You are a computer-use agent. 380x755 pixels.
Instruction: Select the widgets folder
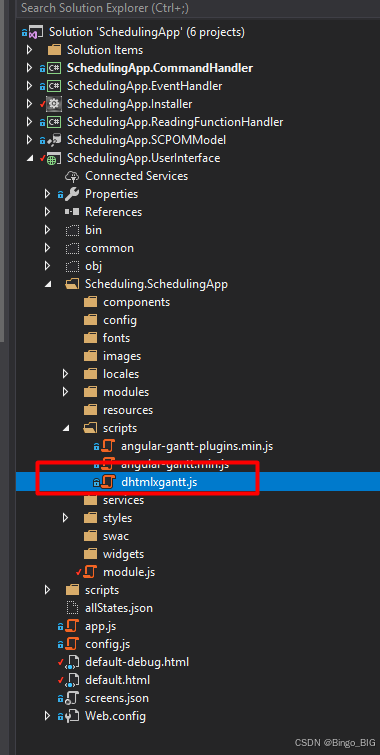123,554
